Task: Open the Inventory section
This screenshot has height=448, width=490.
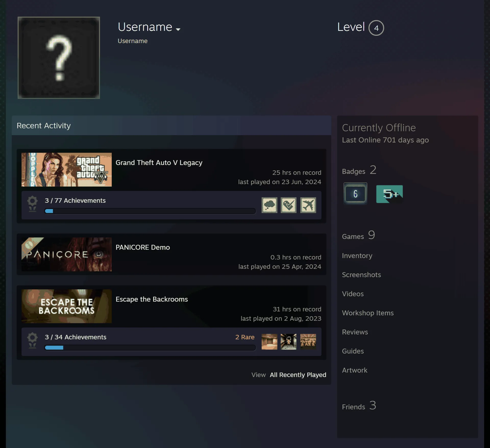Action: (357, 255)
